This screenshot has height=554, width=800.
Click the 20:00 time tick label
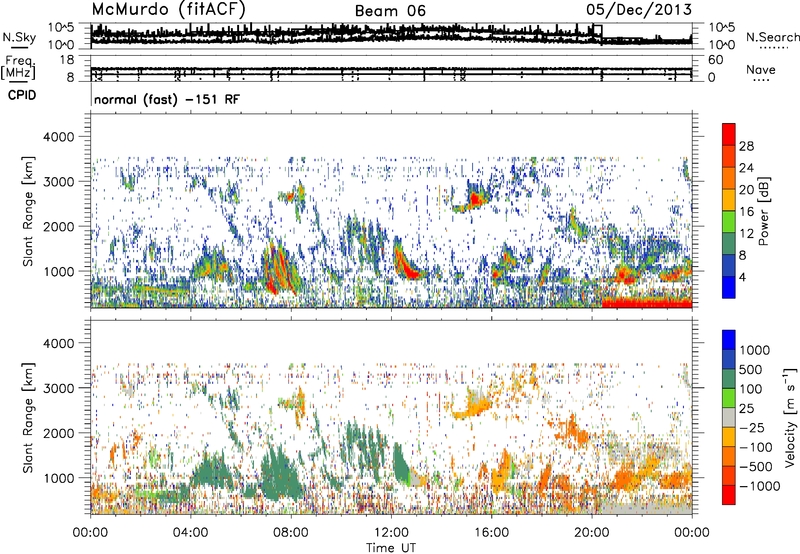tap(592, 533)
